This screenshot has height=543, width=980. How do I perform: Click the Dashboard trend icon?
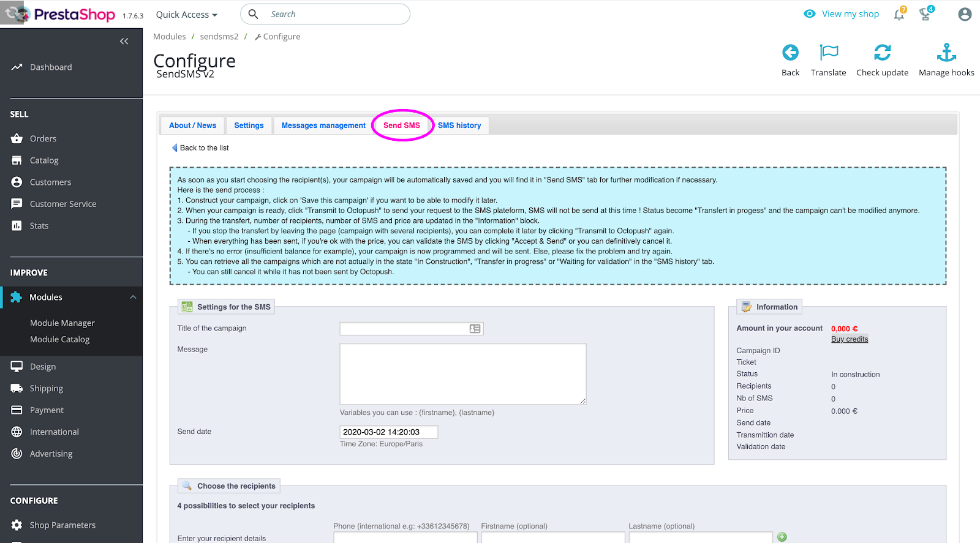17,67
